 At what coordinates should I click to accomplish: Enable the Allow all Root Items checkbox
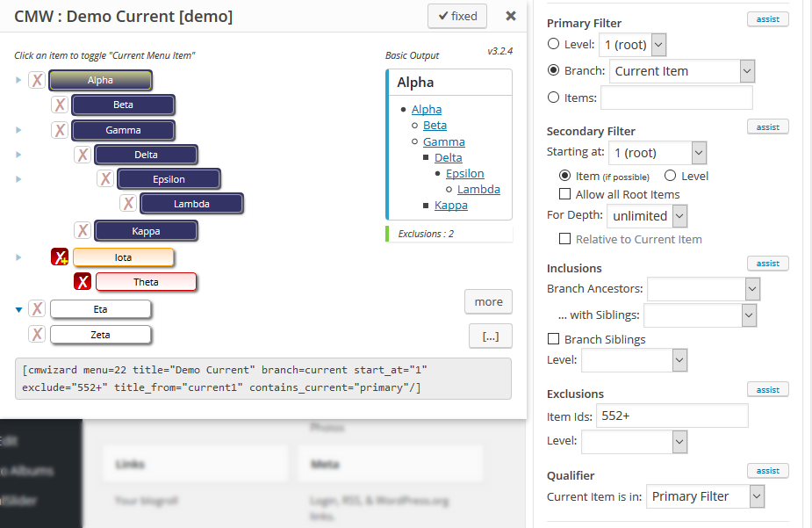[564, 194]
